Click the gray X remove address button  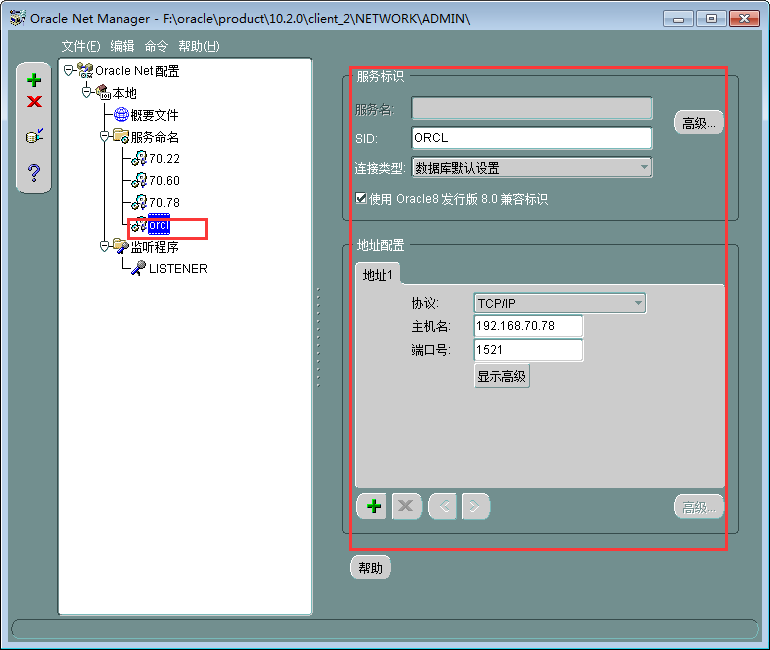click(407, 506)
